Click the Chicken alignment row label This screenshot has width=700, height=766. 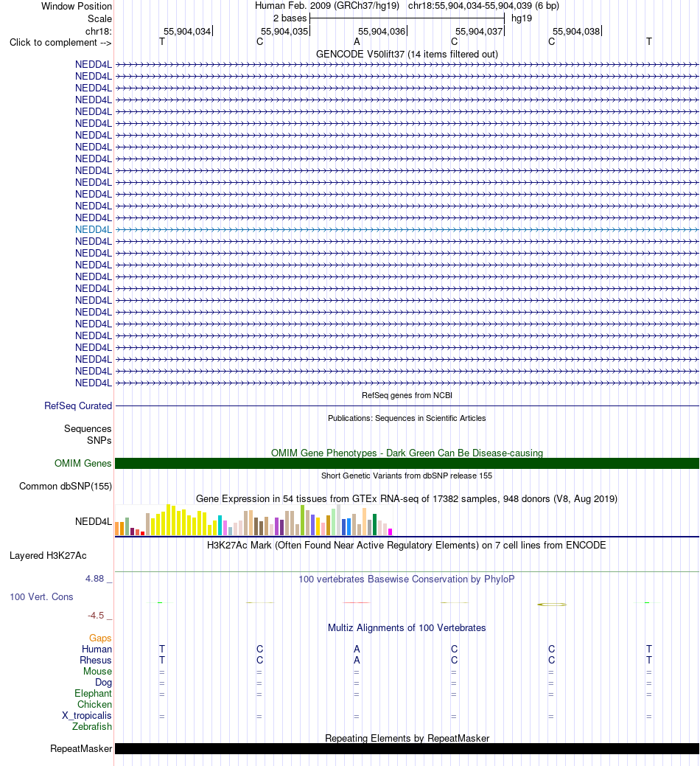[x=95, y=705]
